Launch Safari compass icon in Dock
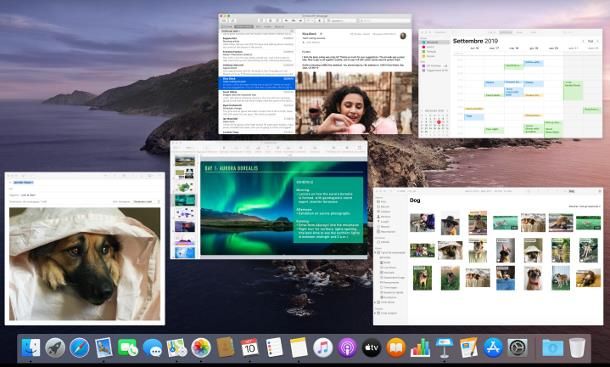The width and height of the screenshot is (610, 367). pos(79,347)
